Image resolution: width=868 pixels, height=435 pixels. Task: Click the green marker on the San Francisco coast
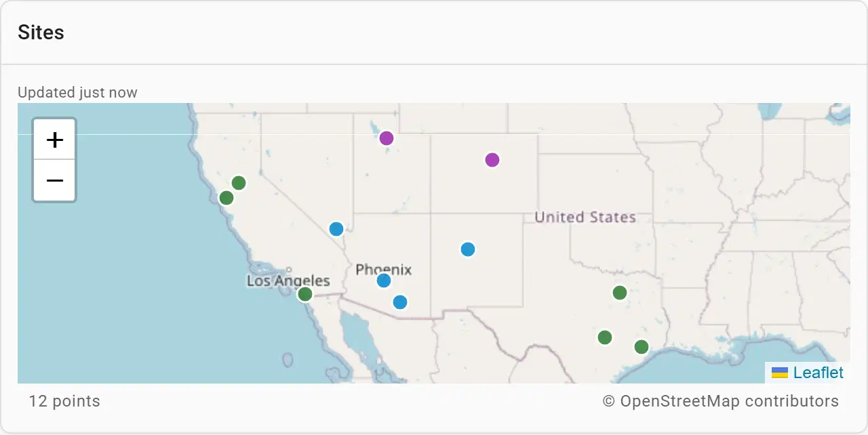coord(226,198)
